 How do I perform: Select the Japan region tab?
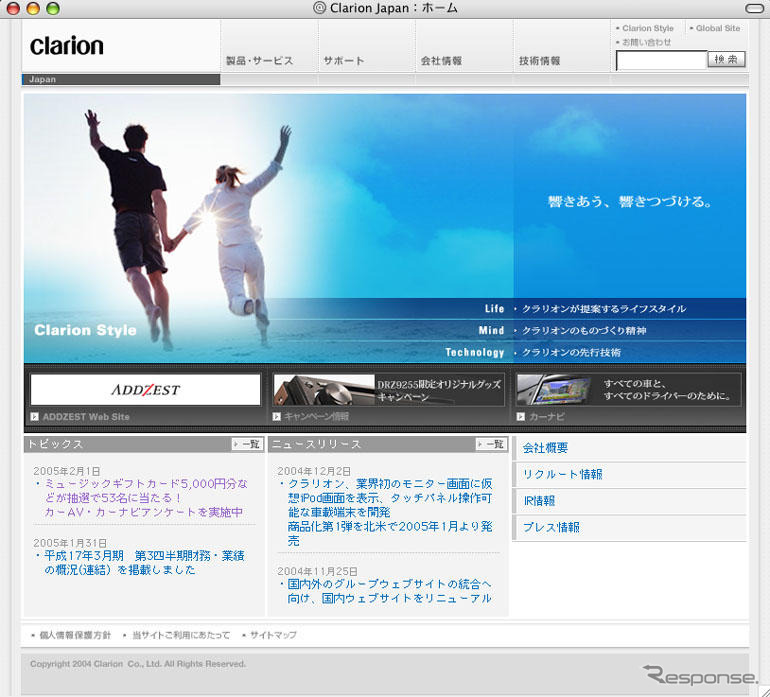tap(121, 79)
